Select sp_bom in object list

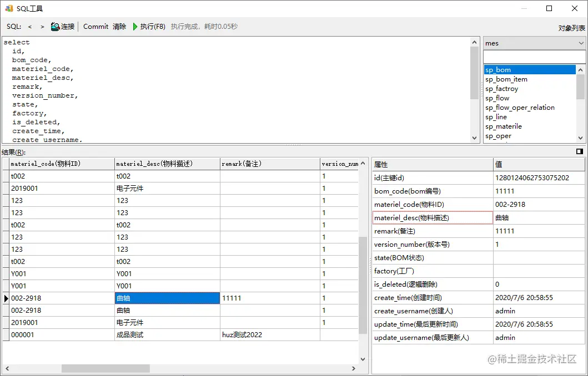(x=530, y=70)
